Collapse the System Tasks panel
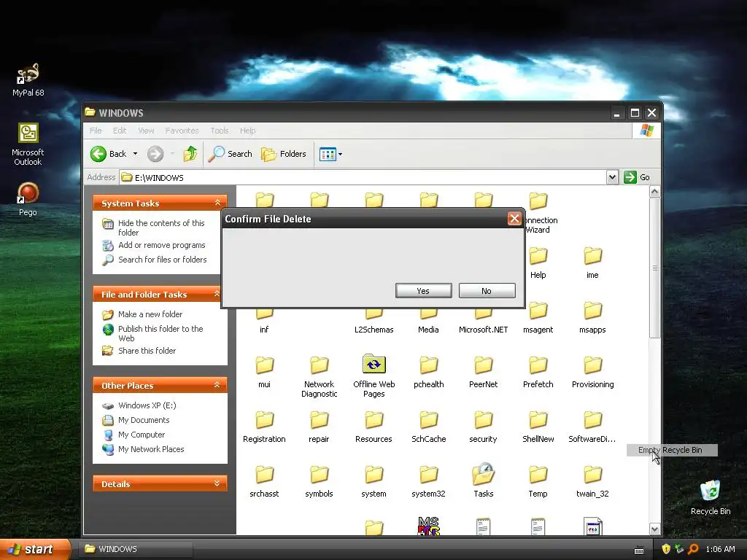The width and height of the screenshot is (747, 560). click(x=217, y=203)
